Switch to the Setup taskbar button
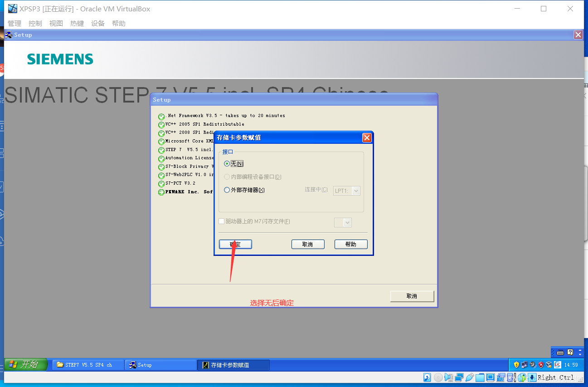Image resolution: width=588 pixels, height=387 pixels. pos(161,365)
